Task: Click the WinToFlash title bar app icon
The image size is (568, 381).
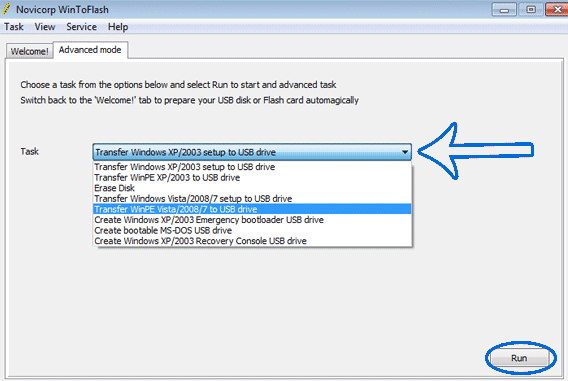Action: pyautogui.click(x=6, y=9)
